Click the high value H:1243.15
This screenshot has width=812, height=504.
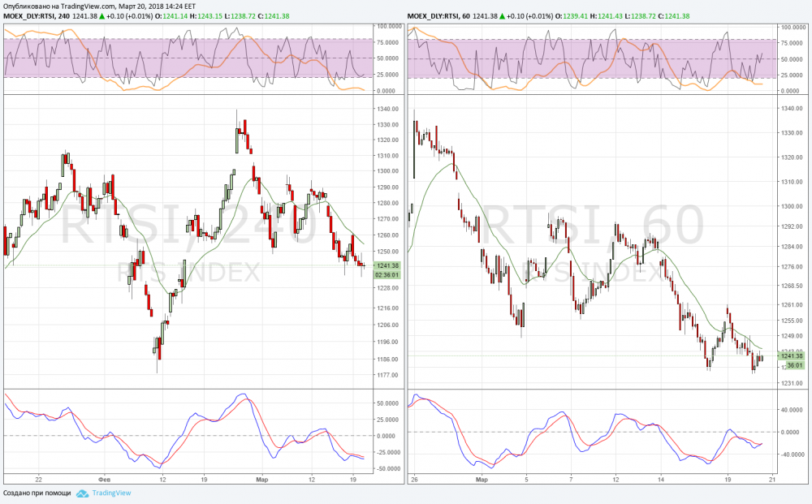point(206,16)
